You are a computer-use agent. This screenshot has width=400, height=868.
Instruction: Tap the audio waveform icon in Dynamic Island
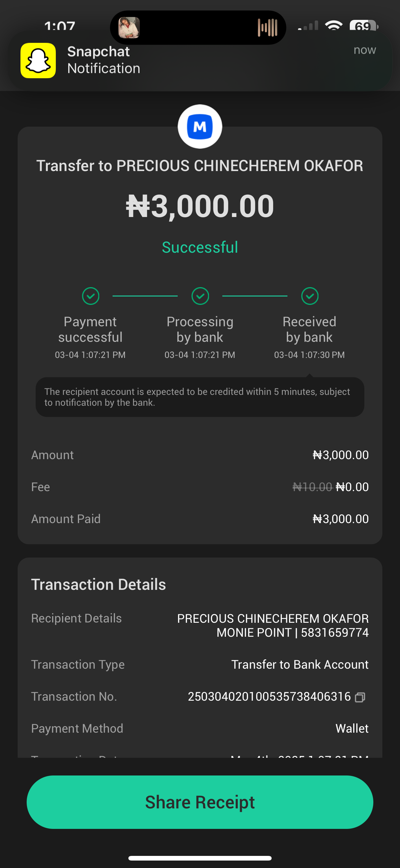coord(268,28)
